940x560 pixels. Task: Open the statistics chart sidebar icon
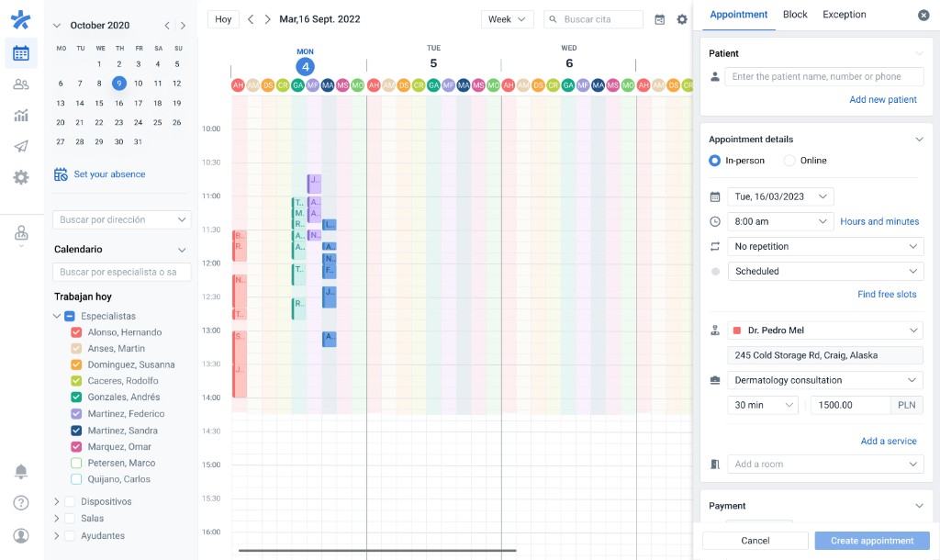point(21,115)
